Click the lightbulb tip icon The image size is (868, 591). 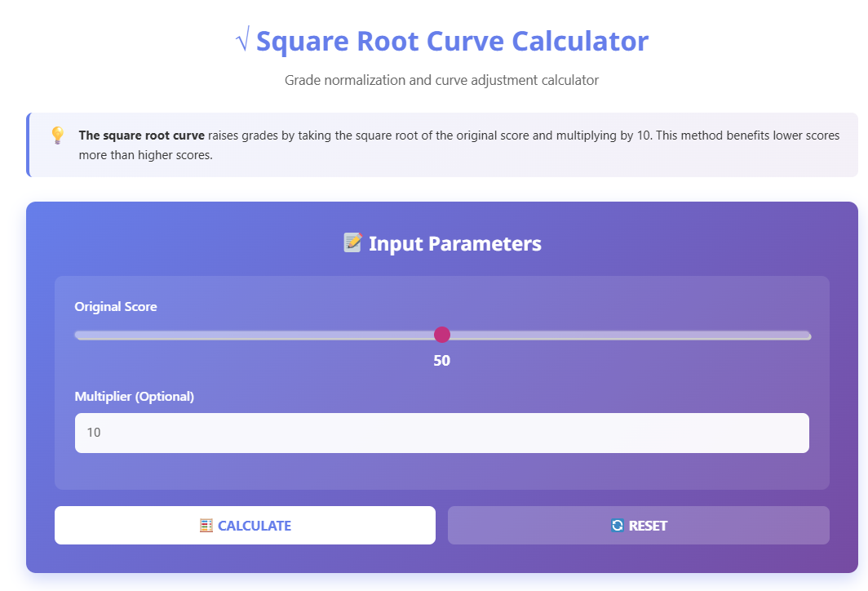57,136
